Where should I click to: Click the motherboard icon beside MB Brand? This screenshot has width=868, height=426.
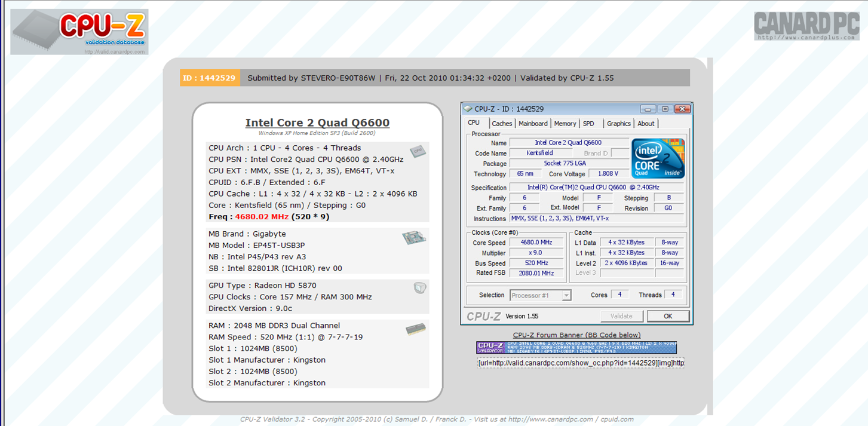click(x=414, y=238)
